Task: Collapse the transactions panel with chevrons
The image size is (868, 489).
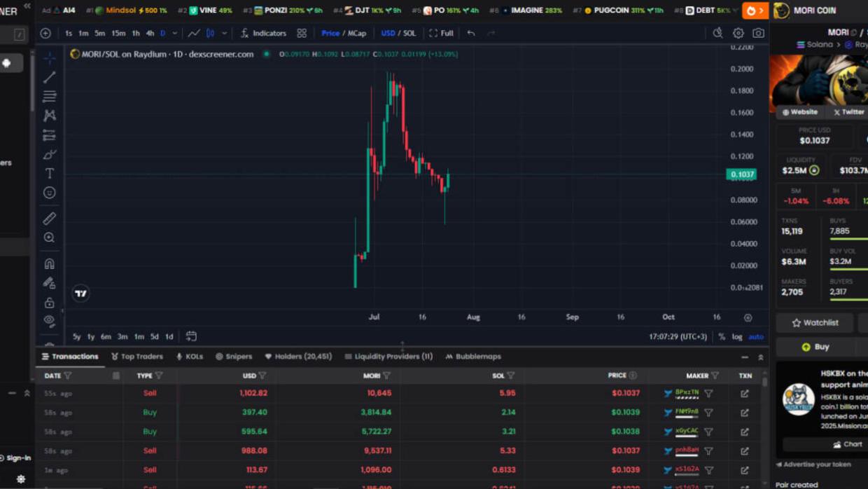Action: [761, 357]
